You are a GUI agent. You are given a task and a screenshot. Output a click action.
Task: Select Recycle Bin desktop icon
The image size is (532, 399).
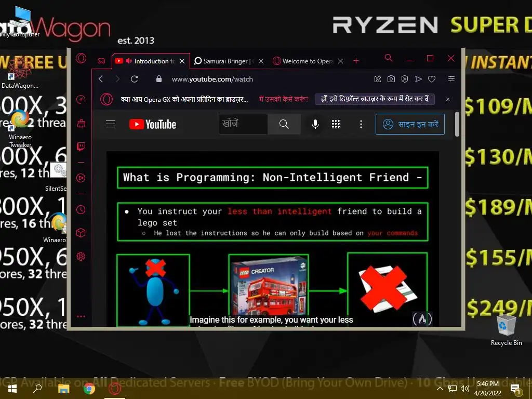pos(506,330)
